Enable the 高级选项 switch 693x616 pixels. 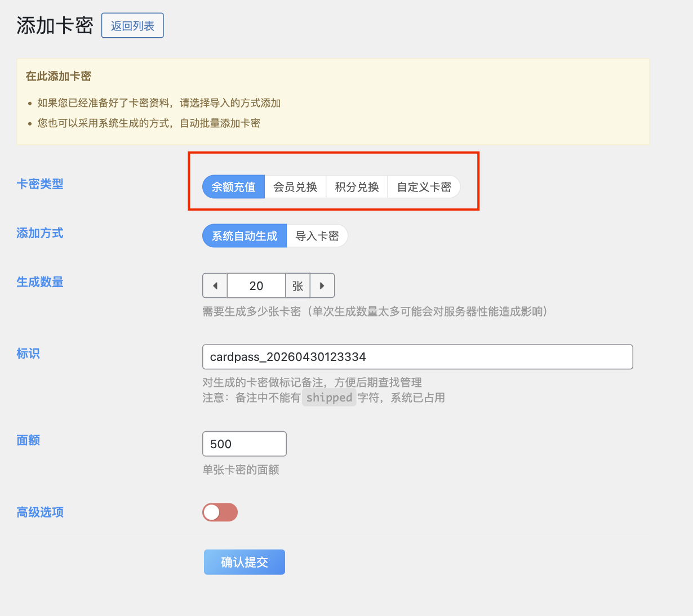click(220, 512)
